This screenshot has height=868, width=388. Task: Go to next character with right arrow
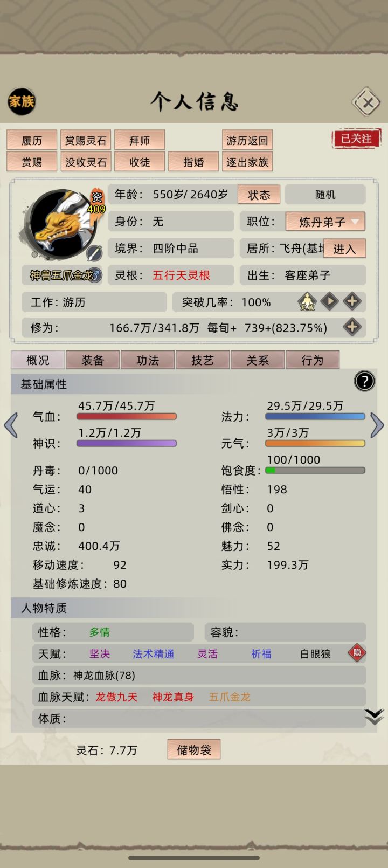pos(377,425)
